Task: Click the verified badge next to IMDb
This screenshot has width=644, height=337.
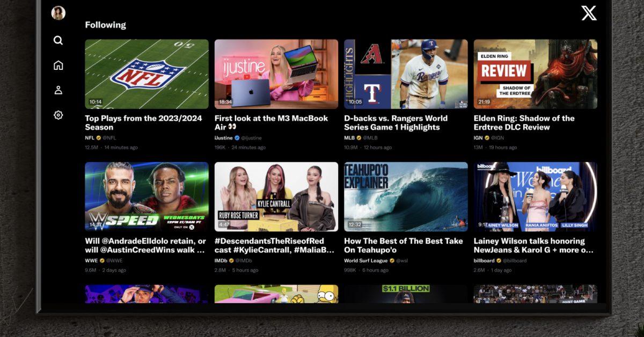Action: point(231,261)
